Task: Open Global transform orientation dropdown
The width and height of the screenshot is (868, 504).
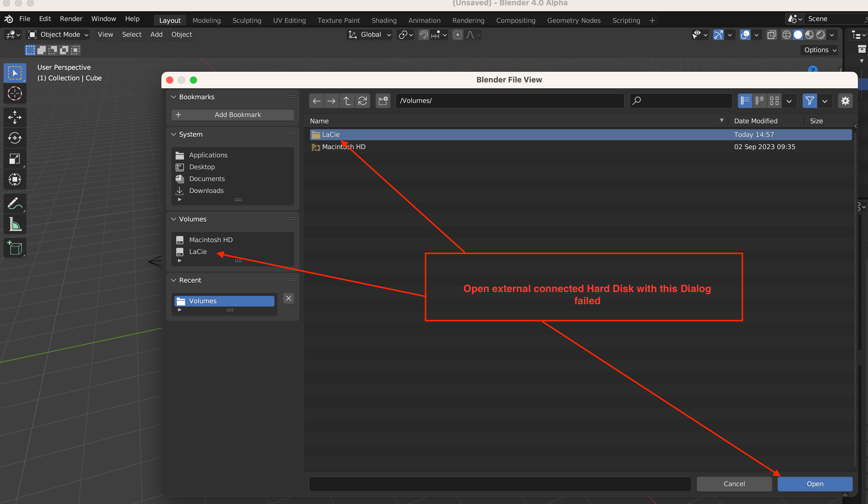Action: pyautogui.click(x=369, y=35)
